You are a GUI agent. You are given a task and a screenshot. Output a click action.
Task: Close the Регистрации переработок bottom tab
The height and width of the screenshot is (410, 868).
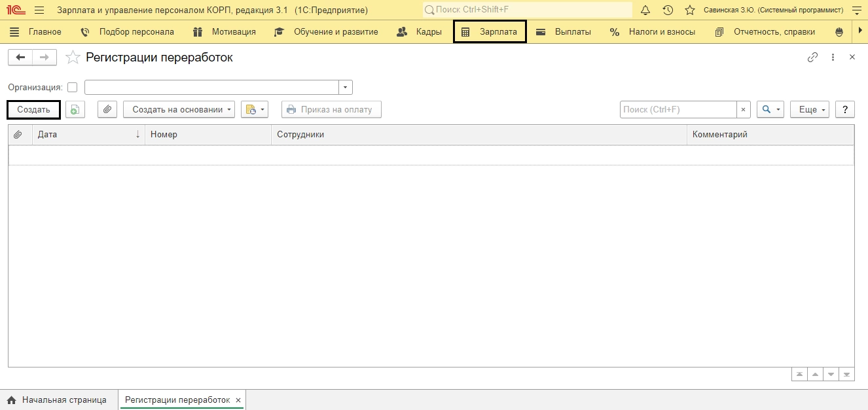[x=238, y=400]
